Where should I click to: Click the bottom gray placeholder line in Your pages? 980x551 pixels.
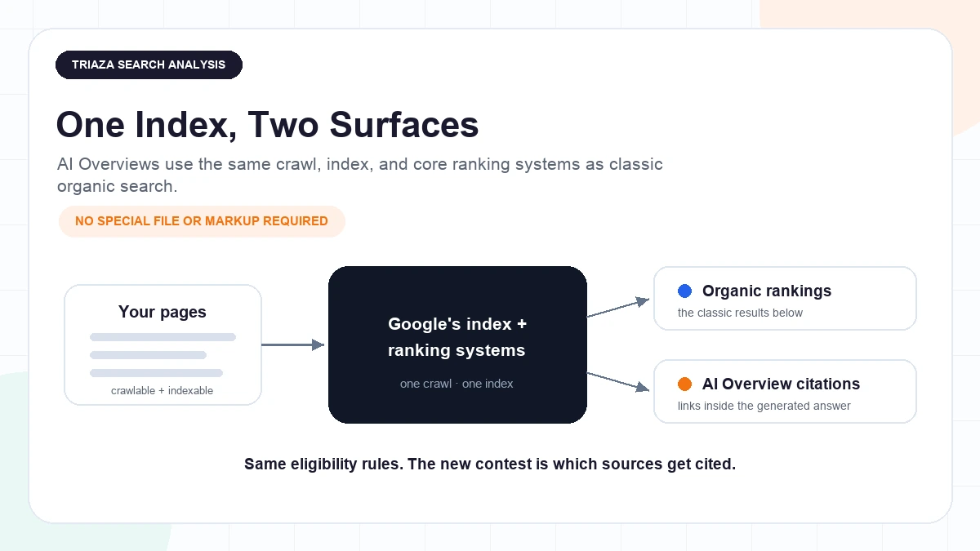pyautogui.click(x=157, y=373)
